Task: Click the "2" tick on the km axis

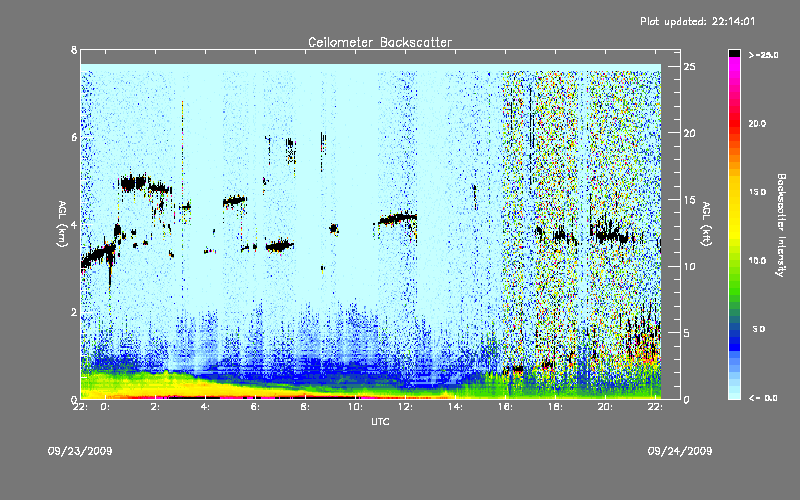Action: [x=74, y=312]
